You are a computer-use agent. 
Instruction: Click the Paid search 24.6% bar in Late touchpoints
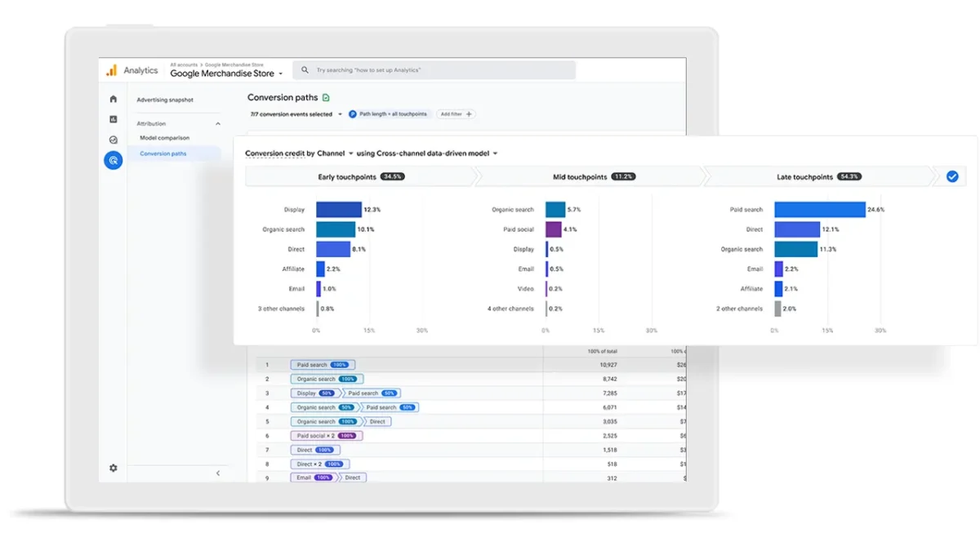pos(820,210)
